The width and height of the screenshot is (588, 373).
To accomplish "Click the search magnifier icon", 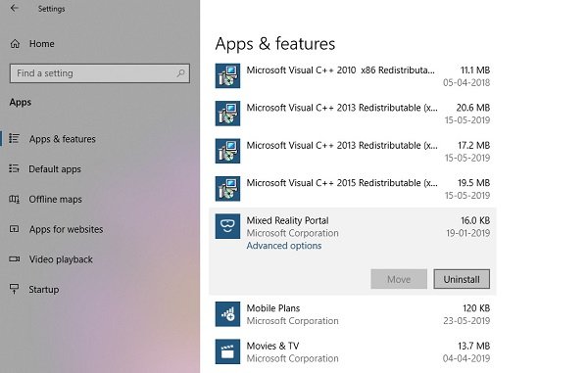I will [x=180, y=73].
